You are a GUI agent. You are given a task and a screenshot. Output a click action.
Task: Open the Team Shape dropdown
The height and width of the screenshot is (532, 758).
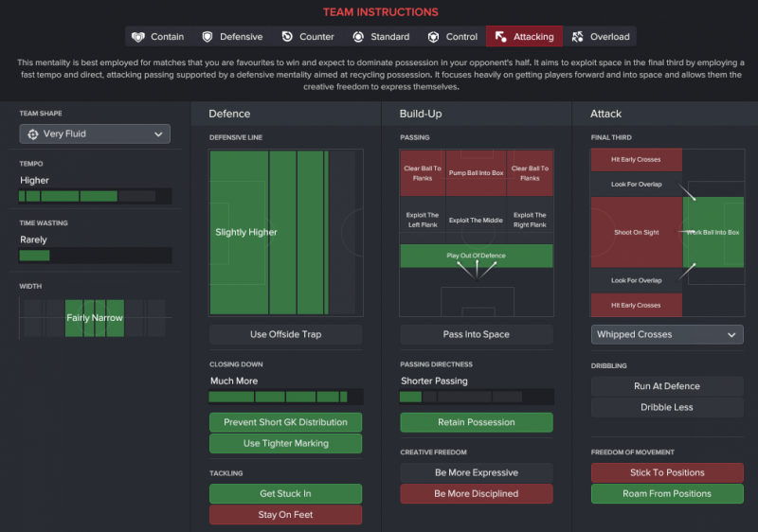[x=95, y=134]
